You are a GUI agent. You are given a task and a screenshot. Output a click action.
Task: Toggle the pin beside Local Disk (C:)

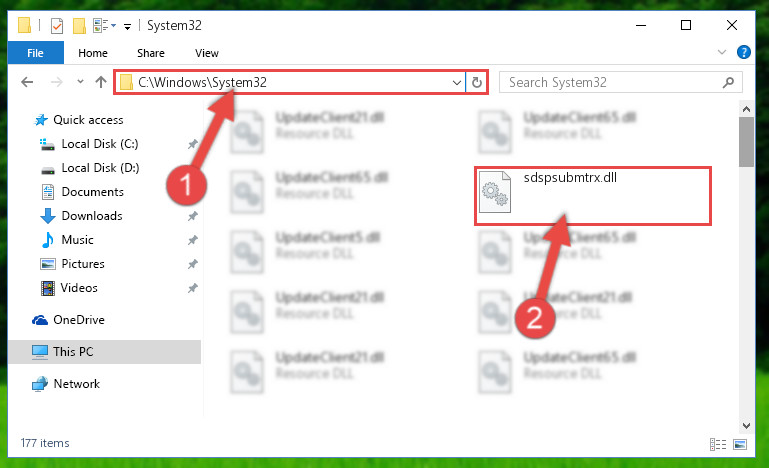[193, 144]
